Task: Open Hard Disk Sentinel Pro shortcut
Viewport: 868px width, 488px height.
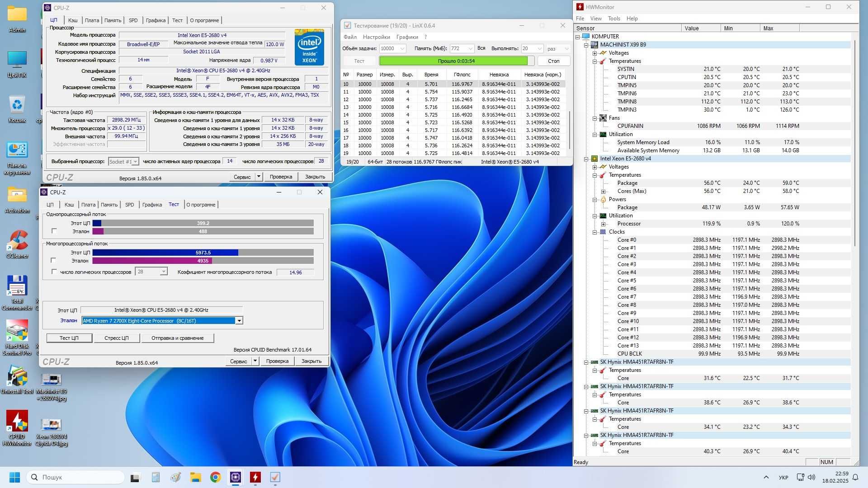Action: [x=17, y=338]
